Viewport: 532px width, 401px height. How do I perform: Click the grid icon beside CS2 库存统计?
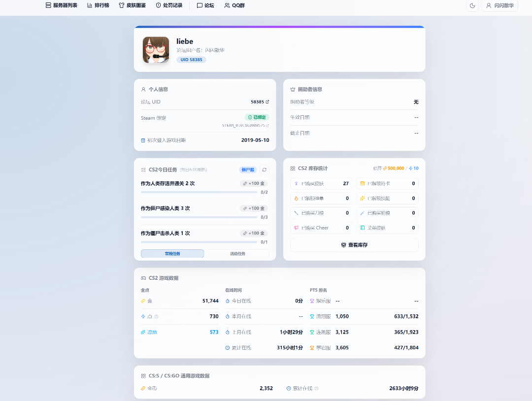point(293,168)
